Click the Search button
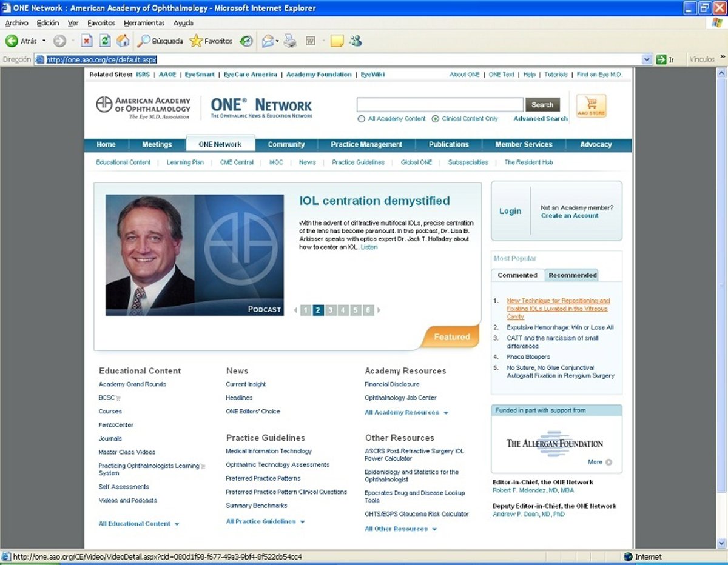The width and height of the screenshot is (728, 565). coord(542,104)
